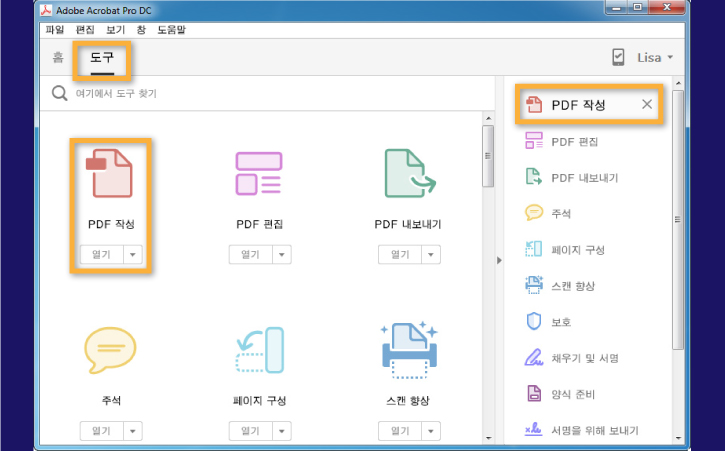Click the 열기 button under 페이지 구성
This screenshot has height=451, width=725.
click(x=251, y=431)
